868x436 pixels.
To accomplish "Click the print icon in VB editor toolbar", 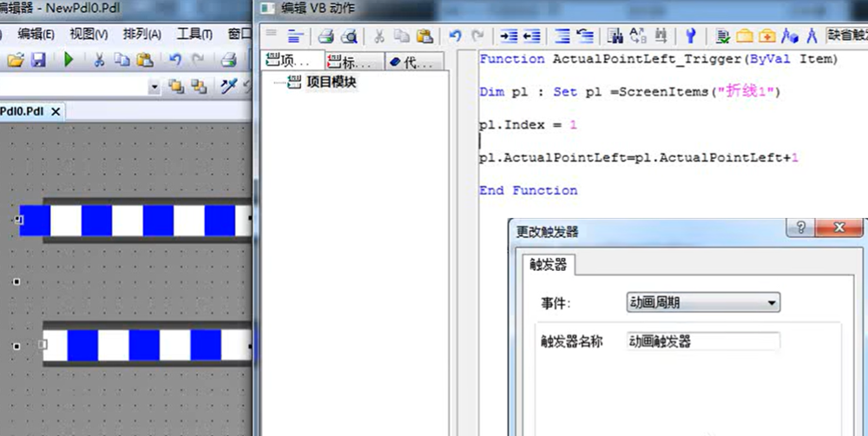I will 325,36.
